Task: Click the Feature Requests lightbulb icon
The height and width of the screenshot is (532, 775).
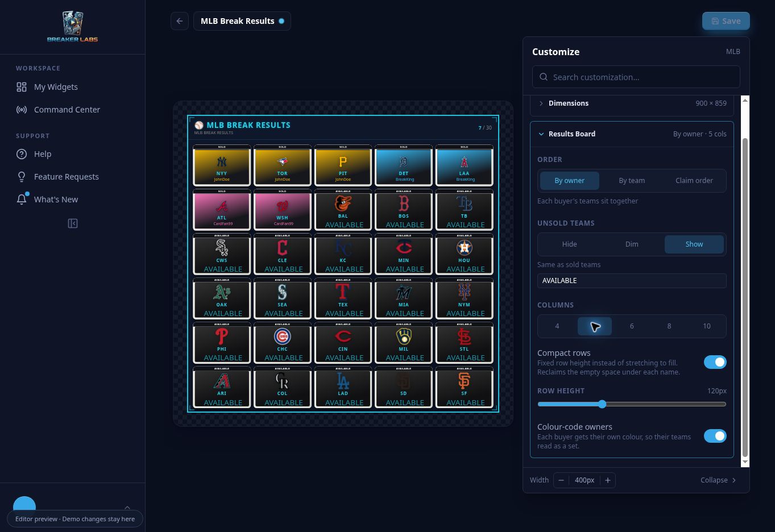Action: 22,177
